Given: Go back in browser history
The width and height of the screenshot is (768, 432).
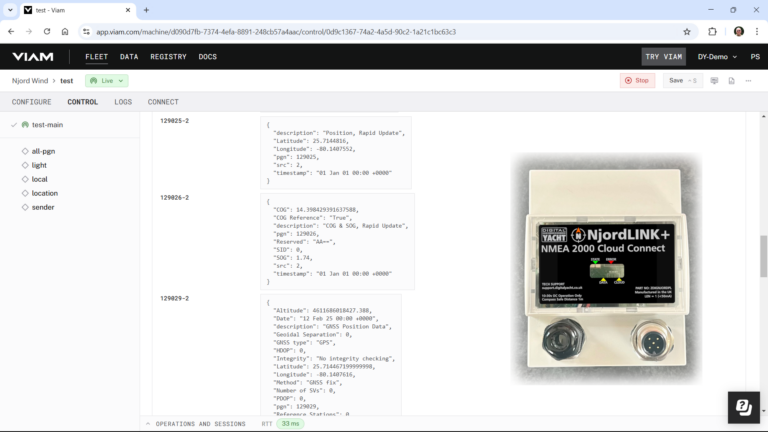Looking at the screenshot, I should coord(11,32).
